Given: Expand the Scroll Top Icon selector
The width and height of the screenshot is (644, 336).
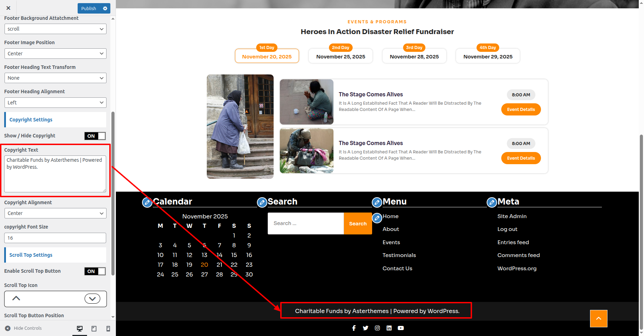Looking at the screenshot, I should pos(92,298).
